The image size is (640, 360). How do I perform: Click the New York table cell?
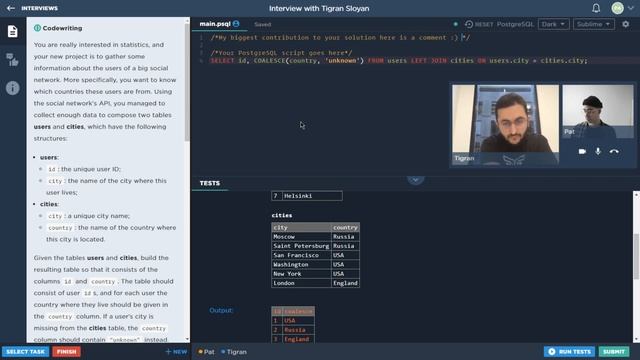[301, 274]
